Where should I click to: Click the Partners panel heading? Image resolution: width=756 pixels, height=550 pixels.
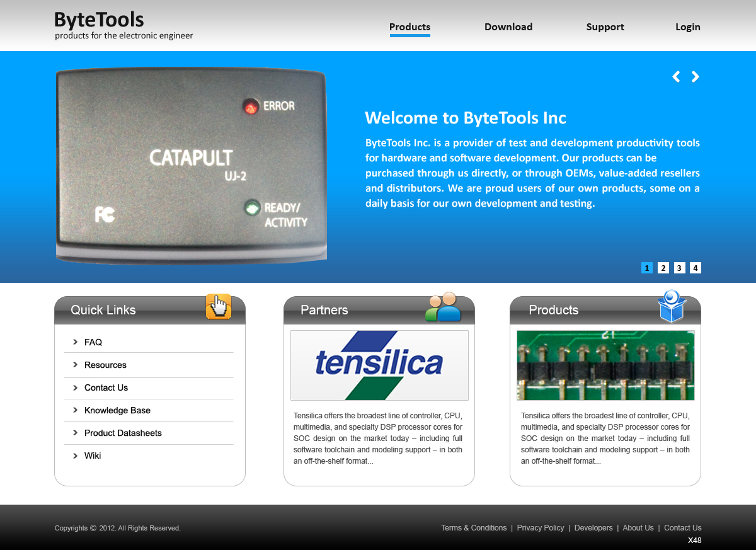pos(324,310)
